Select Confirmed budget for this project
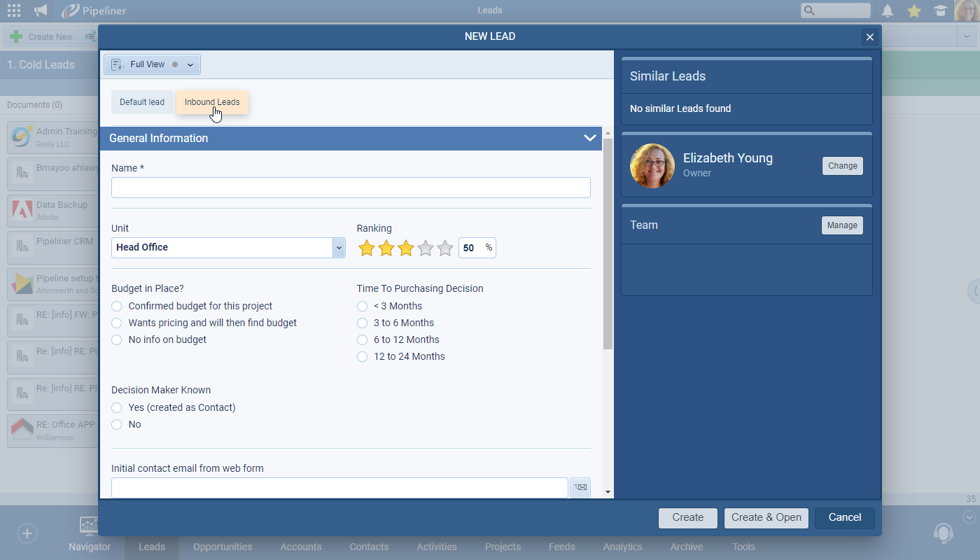Image resolution: width=980 pixels, height=560 pixels. click(117, 307)
